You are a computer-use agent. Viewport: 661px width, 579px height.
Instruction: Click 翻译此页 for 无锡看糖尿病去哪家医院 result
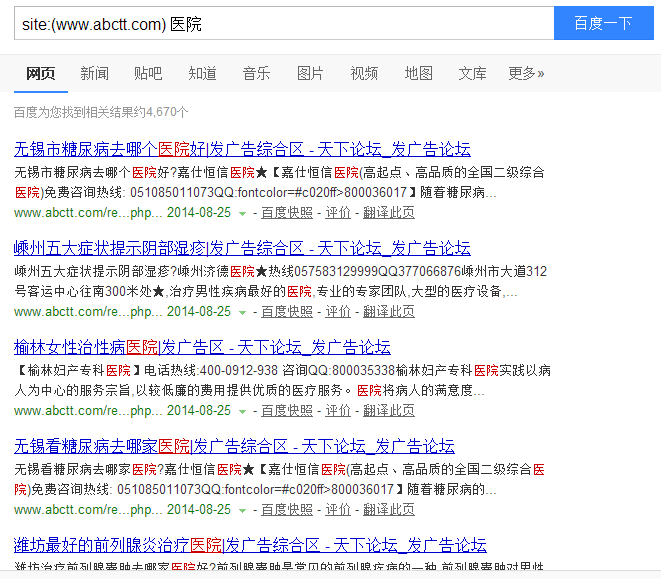click(389, 509)
